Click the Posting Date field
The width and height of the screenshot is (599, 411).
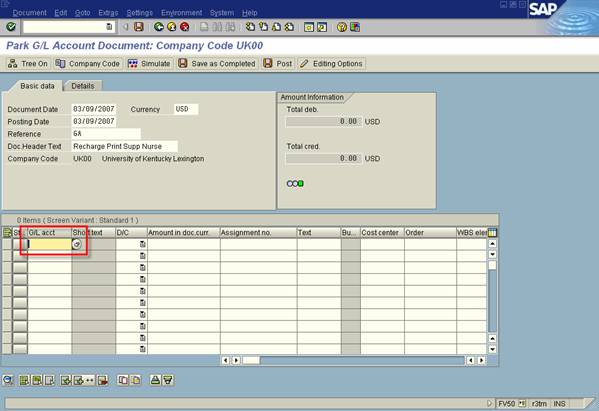[94, 121]
